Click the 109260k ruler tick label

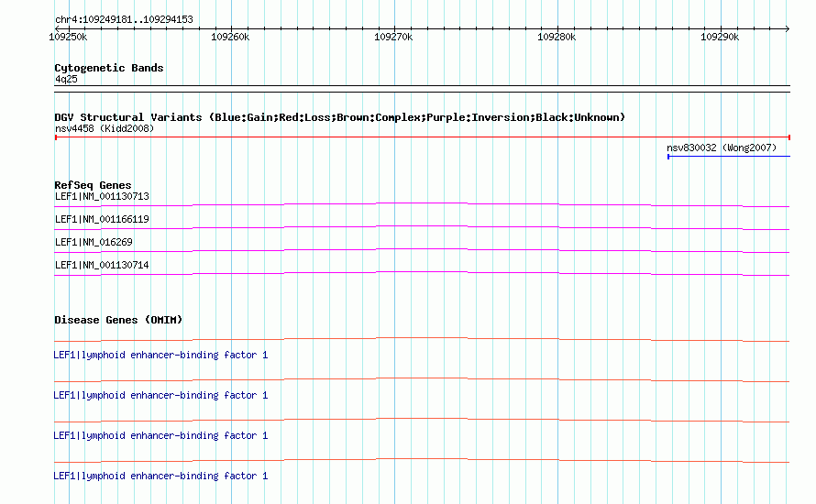coord(230,37)
